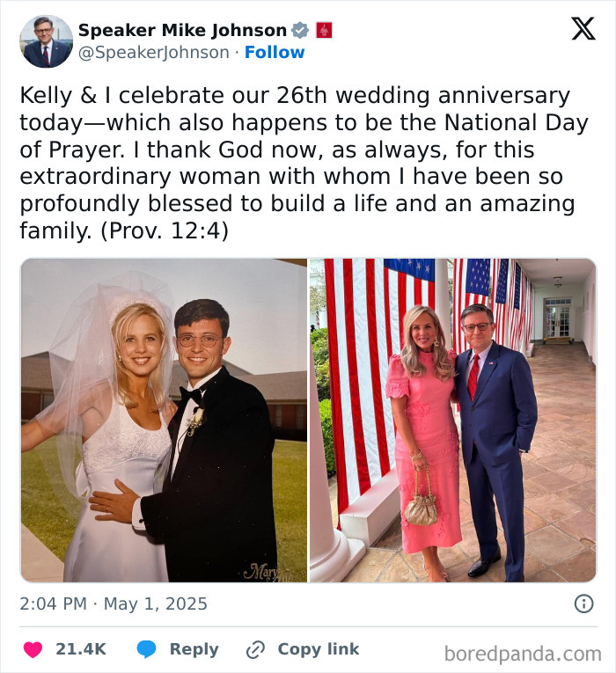Click the boredpanda.com watermark
Screen dimensions: 616x673
pyautogui.click(x=523, y=655)
